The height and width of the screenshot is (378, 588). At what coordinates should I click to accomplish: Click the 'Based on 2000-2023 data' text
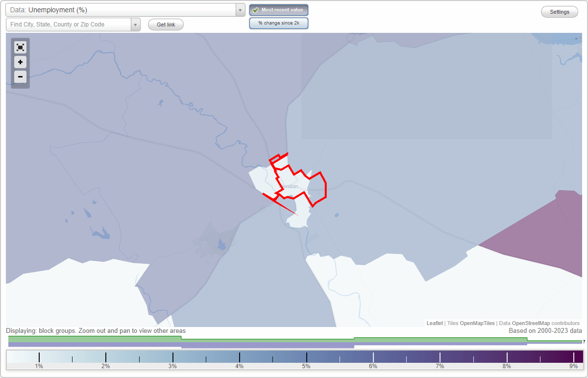pos(545,331)
